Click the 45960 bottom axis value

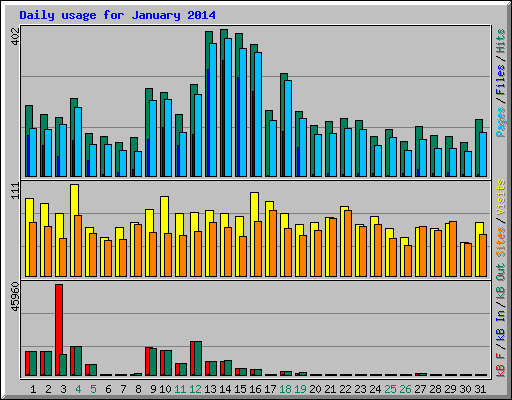point(15,297)
